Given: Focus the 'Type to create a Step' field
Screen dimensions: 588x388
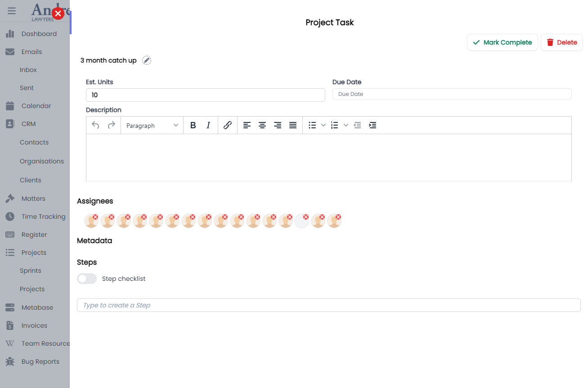Looking at the screenshot, I should point(328,305).
